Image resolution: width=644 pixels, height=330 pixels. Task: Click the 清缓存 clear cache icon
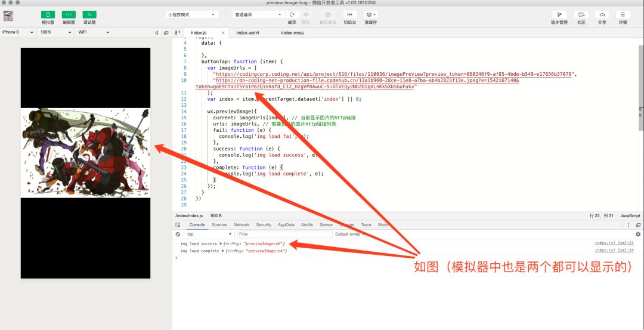pyautogui.click(x=370, y=14)
